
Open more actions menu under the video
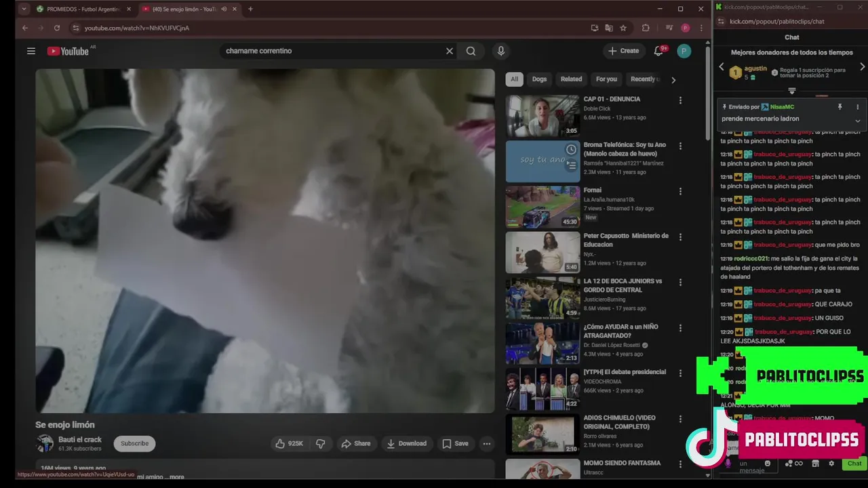click(x=486, y=443)
